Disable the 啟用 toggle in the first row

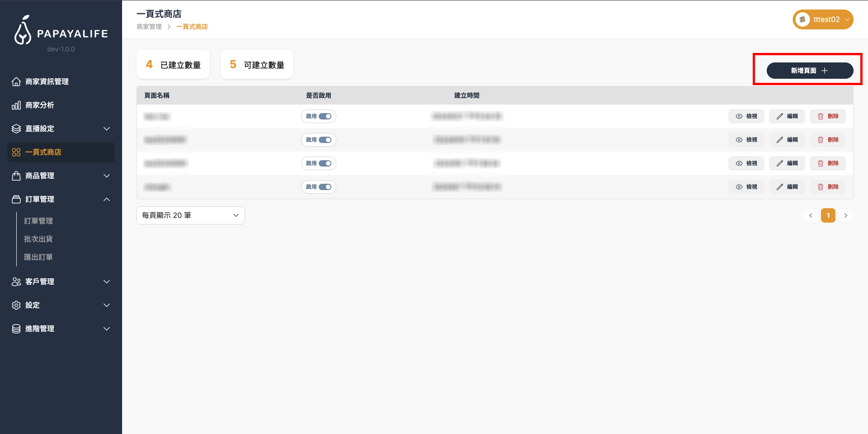point(325,116)
